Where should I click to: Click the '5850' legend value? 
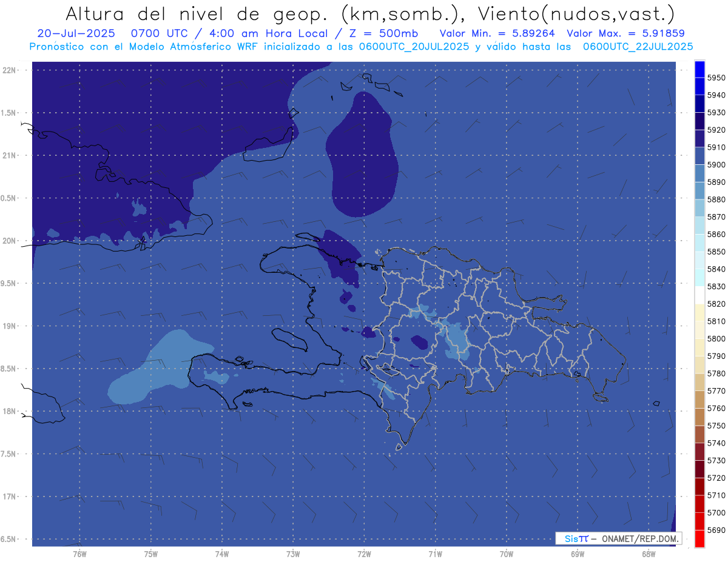(716, 252)
